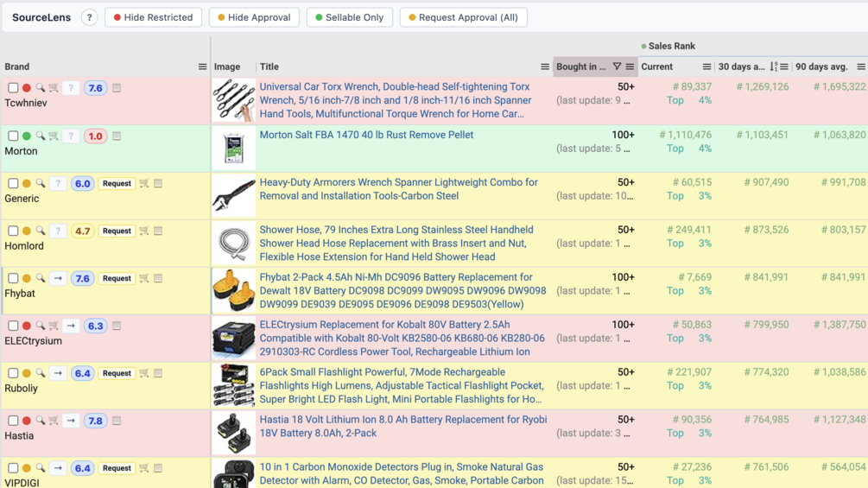Click the Request button in Generic row
Viewport: 868px width, 488px height.
click(117, 184)
